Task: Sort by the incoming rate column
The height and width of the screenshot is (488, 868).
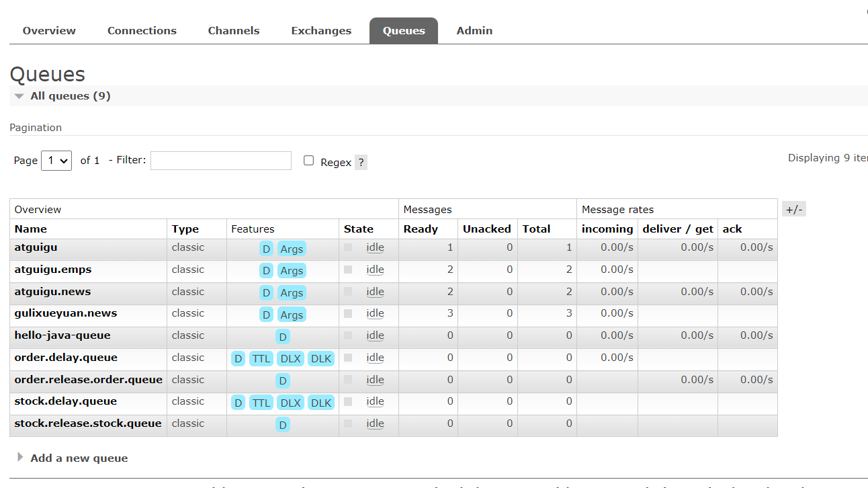Action: coord(607,229)
